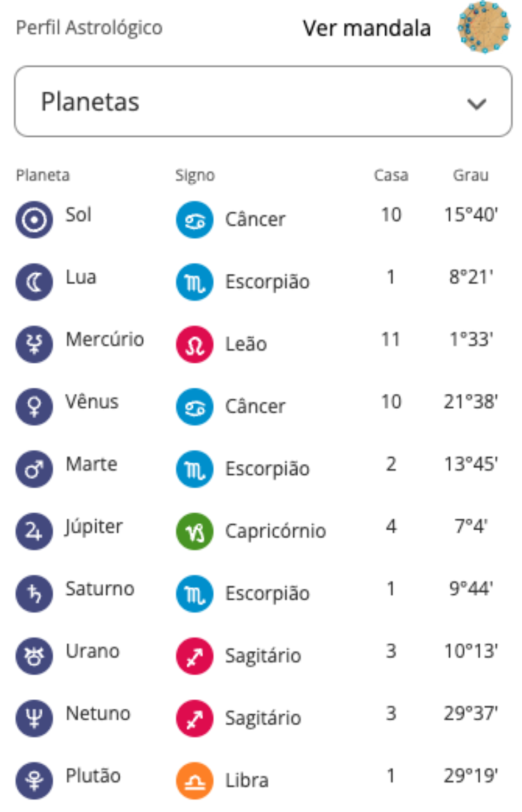Click the green Capricórnio sign icon
This screenshot has height=812, width=522.
(x=194, y=532)
